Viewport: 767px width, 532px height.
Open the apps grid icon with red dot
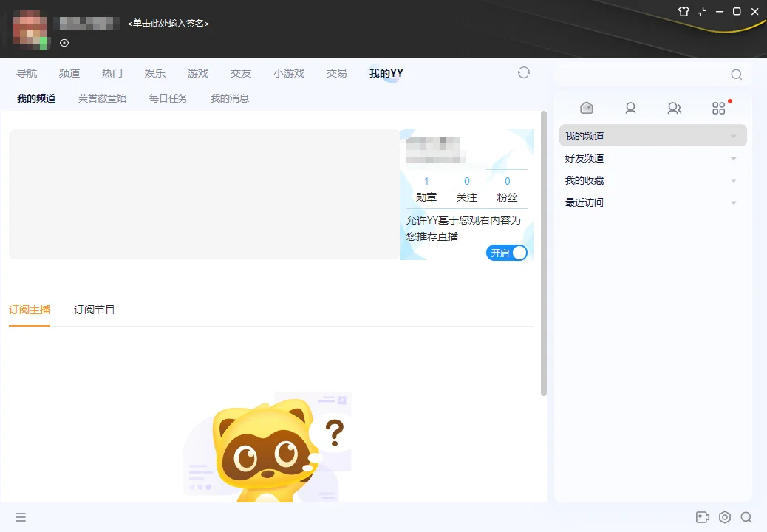tap(718, 108)
